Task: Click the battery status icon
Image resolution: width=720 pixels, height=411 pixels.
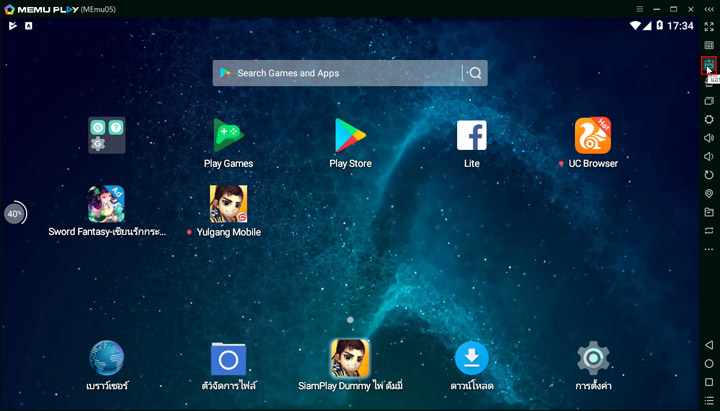Action: click(x=659, y=25)
